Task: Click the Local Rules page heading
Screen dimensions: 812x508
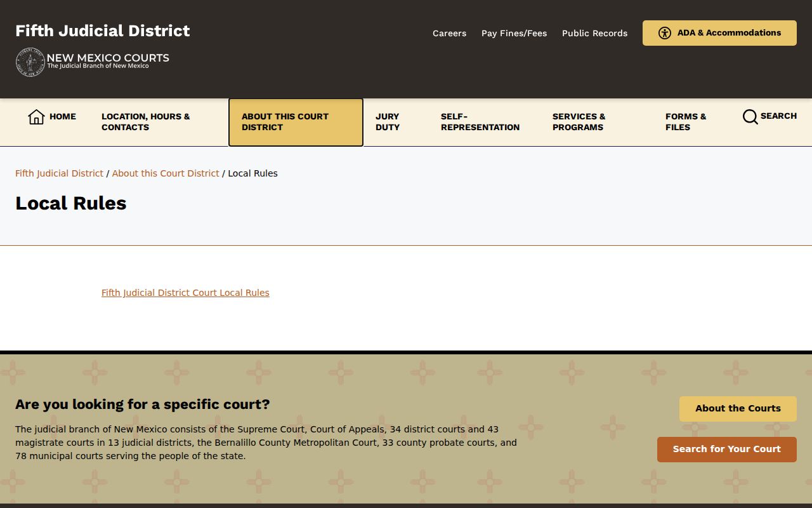Action: (x=71, y=203)
